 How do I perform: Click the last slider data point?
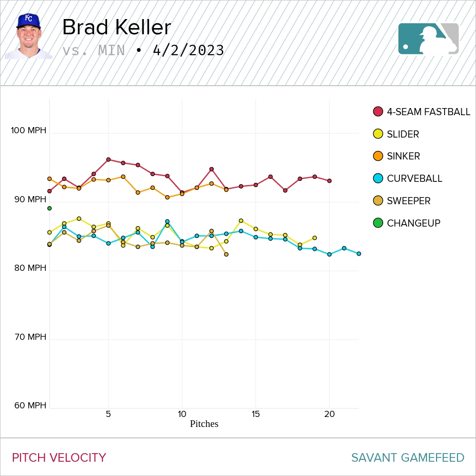tap(315, 238)
